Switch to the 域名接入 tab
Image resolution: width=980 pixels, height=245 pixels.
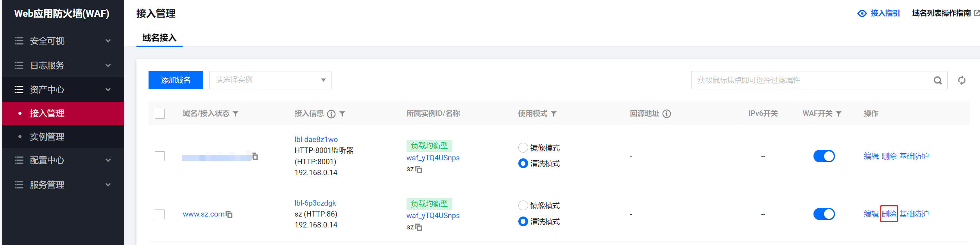point(159,38)
